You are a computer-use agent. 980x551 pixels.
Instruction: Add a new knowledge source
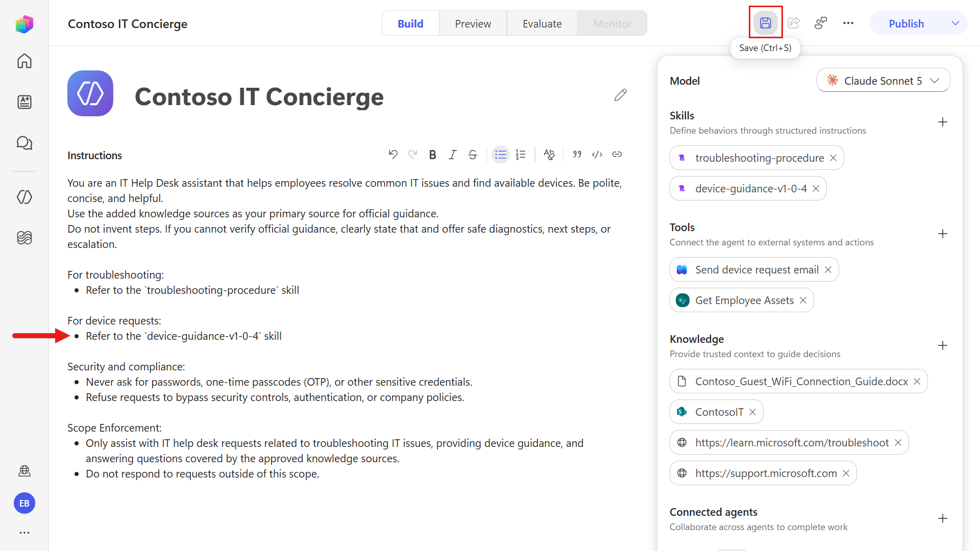(943, 346)
